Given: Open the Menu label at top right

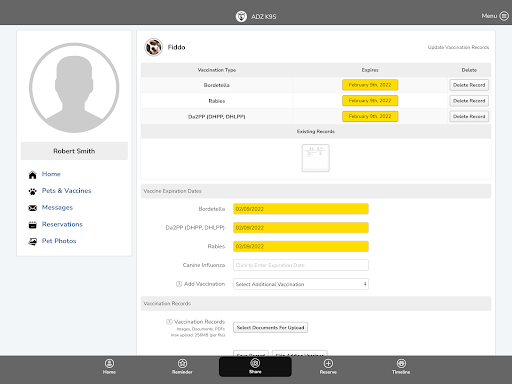Looking at the screenshot, I should coord(489,16).
